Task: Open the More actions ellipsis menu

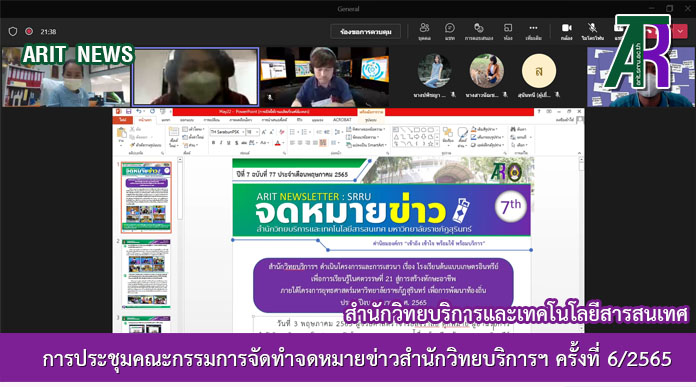Action: 533,32
